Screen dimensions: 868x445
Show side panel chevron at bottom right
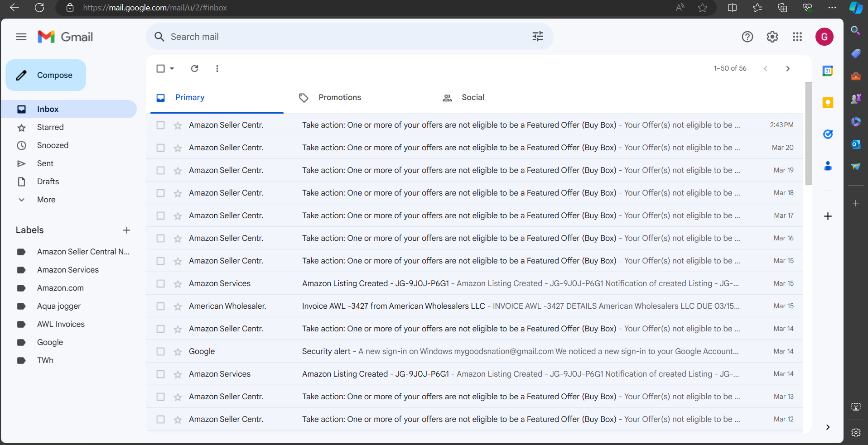pyautogui.click(x=828, y=427)
